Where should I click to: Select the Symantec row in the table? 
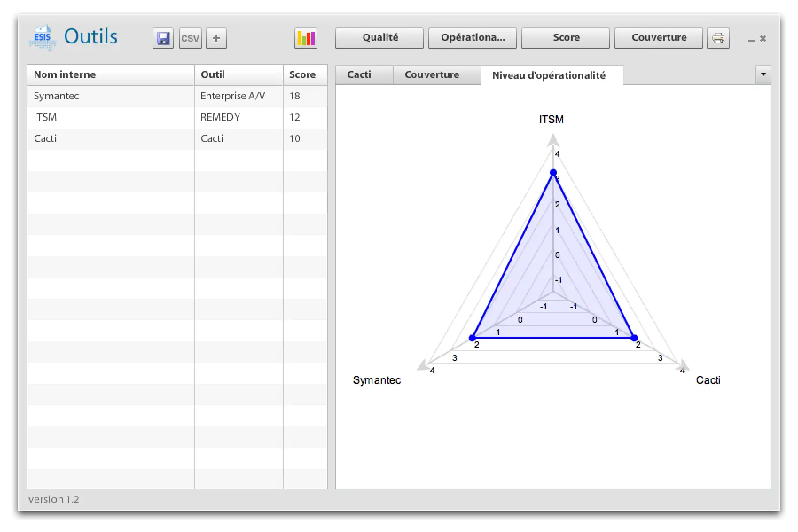110,96
